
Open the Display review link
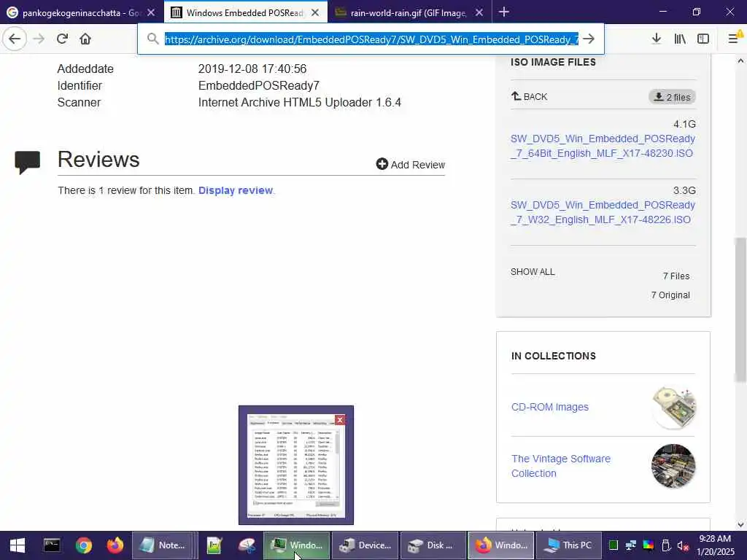coord(236,190)
